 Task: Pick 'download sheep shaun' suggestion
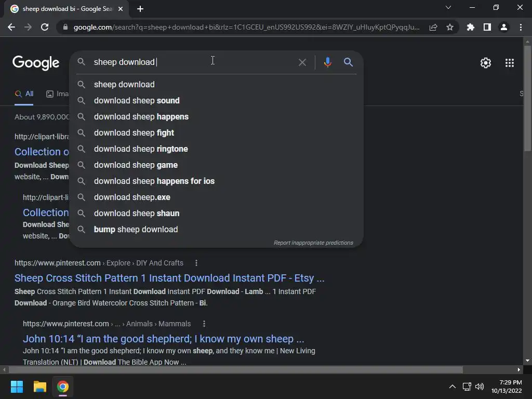point(217,214)
